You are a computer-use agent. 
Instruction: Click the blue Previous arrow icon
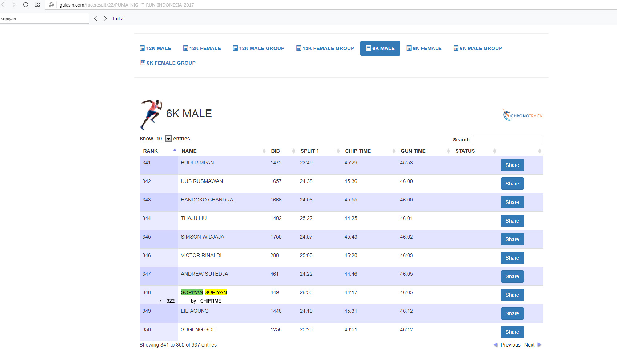(496, 345)
